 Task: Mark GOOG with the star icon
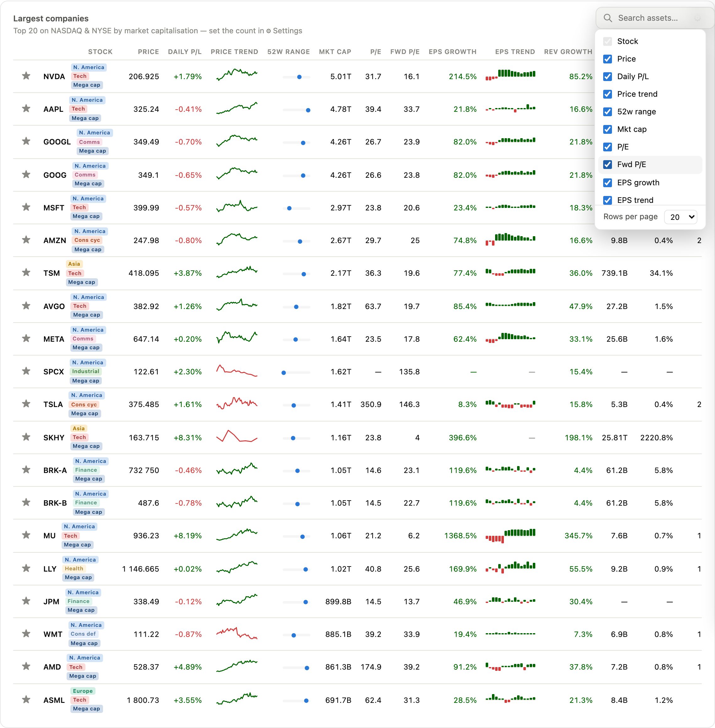click(26, 175)
